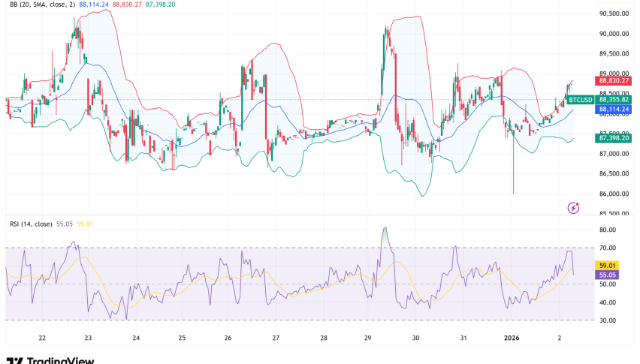
Task: Click date 25 on the time axis
Action: coord(183,338)
